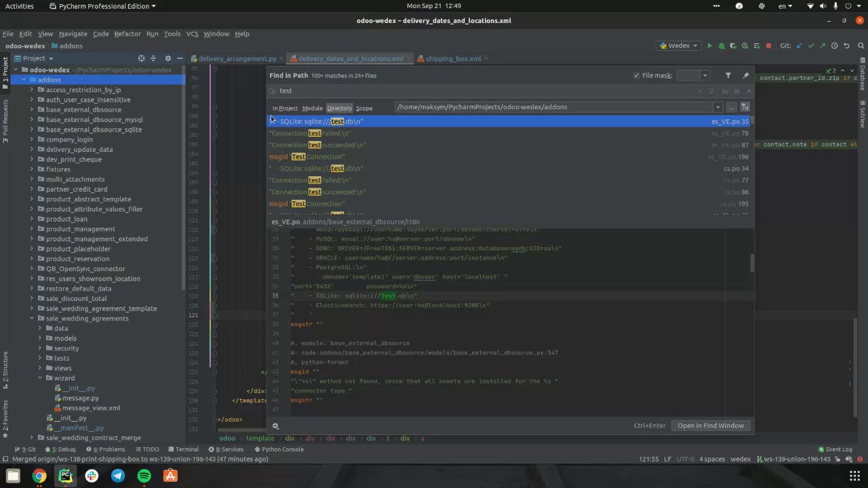
Task: Run the Wedex configuration
Action: pyautogui.click(x=709, y=46)
